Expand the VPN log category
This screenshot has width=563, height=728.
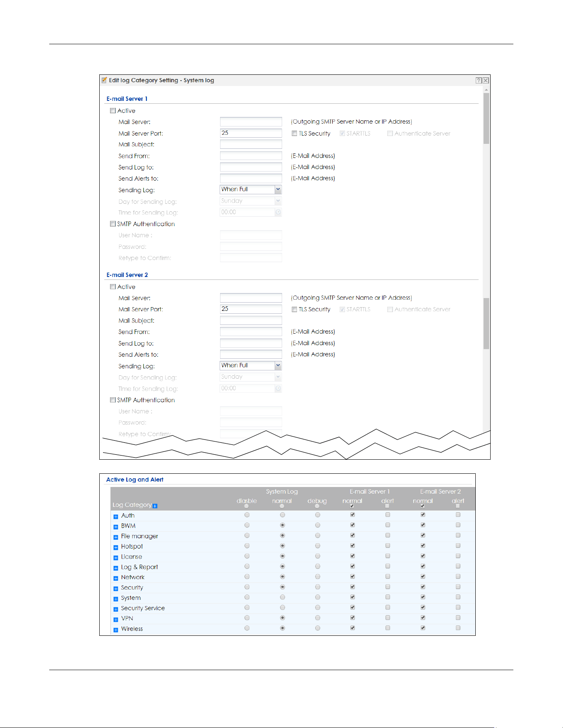tap(116, 620)
